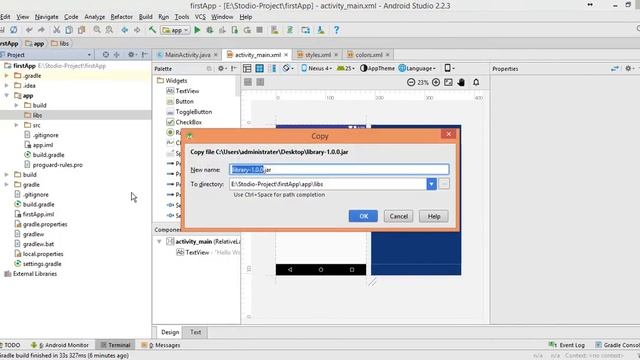Switch to MainActivity.java tab
This screenshot has height=360, width=640.
187,55
